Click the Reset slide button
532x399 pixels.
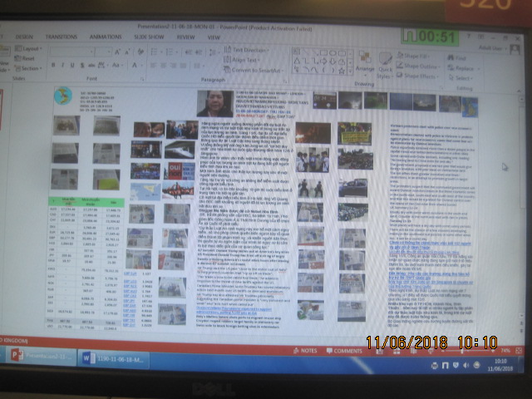tap(25, 58)
